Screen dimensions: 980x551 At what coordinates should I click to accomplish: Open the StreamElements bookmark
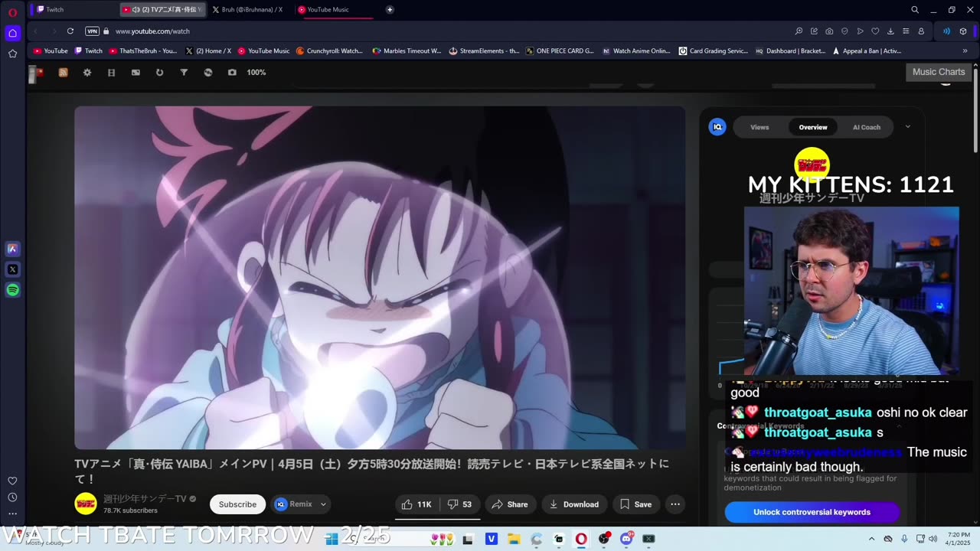pyautogui.click(x=484, y=51)
